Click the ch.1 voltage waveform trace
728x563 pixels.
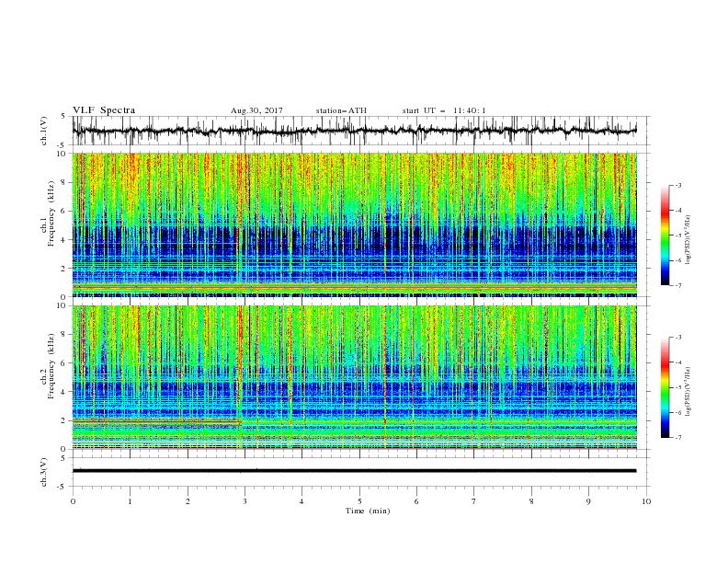tap(354, 131)
